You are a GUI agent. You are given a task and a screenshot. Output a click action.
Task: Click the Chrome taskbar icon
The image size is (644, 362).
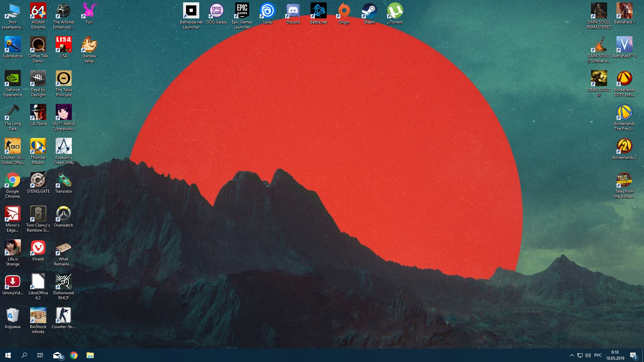(74, 355)
